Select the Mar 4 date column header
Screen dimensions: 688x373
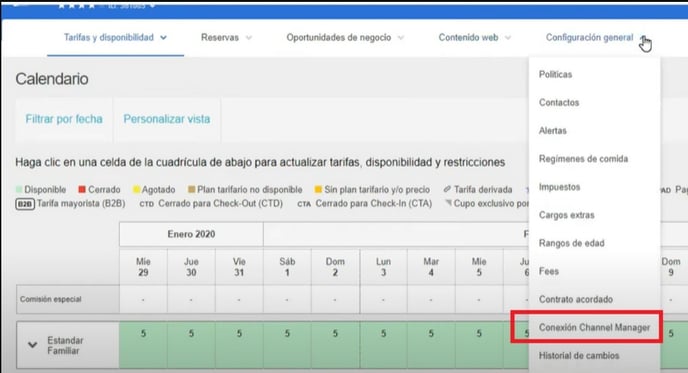click(431, 267)
